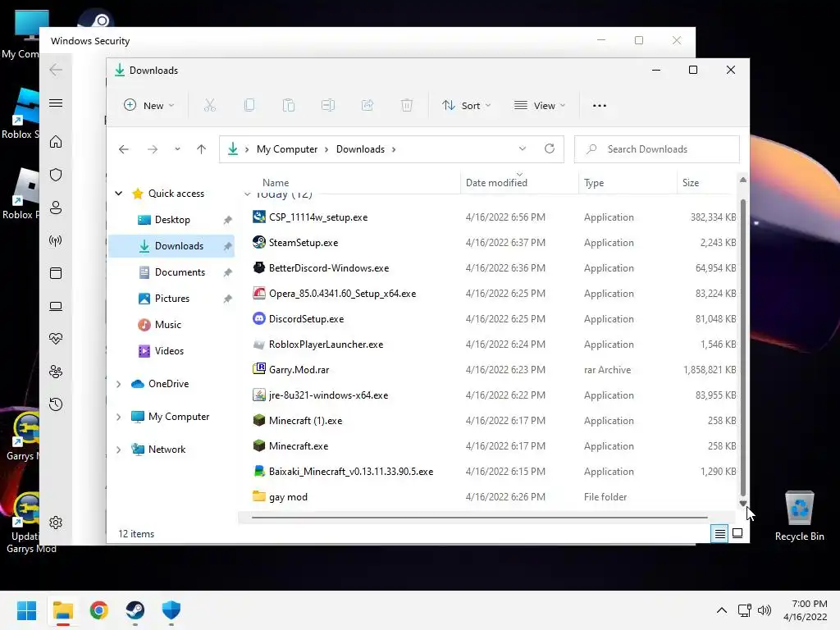Sort by Date modified column header

[496, 183]
